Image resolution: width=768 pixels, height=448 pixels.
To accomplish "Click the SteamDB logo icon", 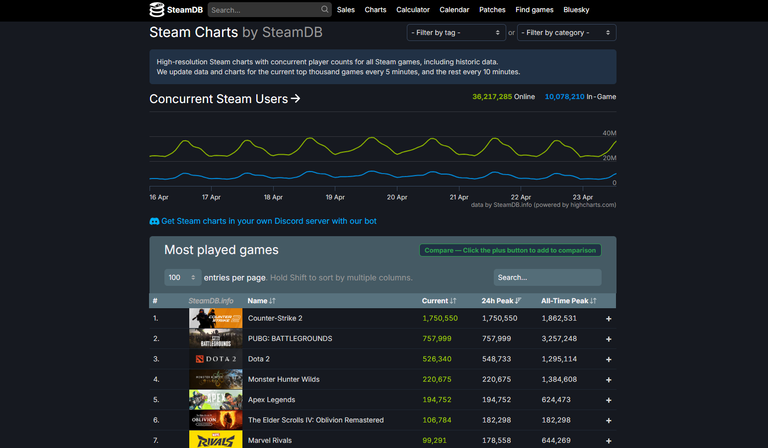I will pyautogui.click(x=157, y=9).
